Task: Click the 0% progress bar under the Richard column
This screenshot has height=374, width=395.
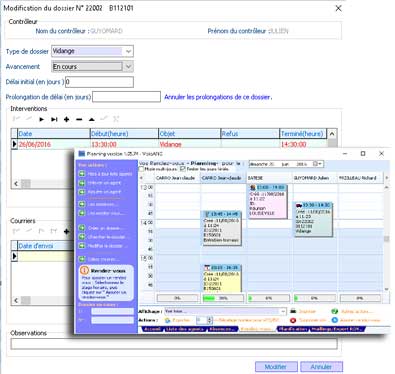Action: pyautogui.click(x=360, y=298)
